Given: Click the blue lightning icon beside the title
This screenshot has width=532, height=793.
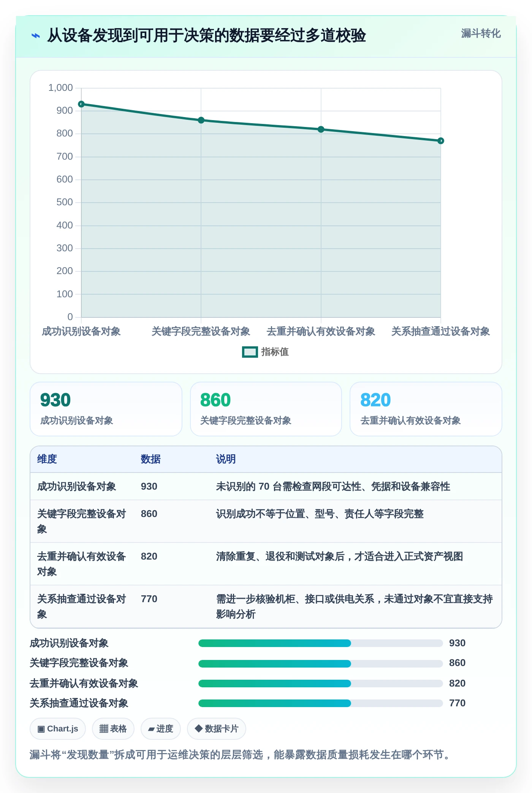Looking at the screenshot, I should click(x=36, y=36).
